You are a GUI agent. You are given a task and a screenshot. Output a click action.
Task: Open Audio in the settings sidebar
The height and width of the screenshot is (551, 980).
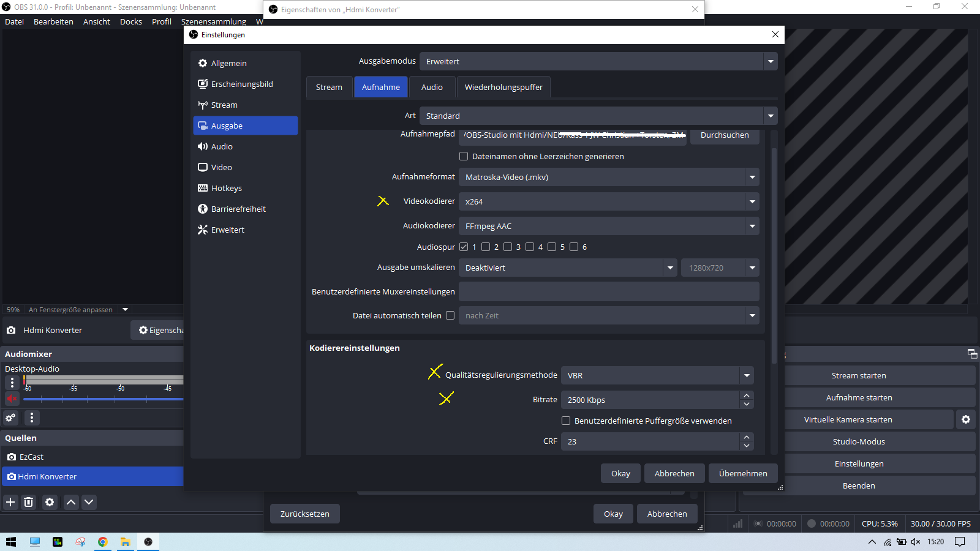(x=246, y=146)
